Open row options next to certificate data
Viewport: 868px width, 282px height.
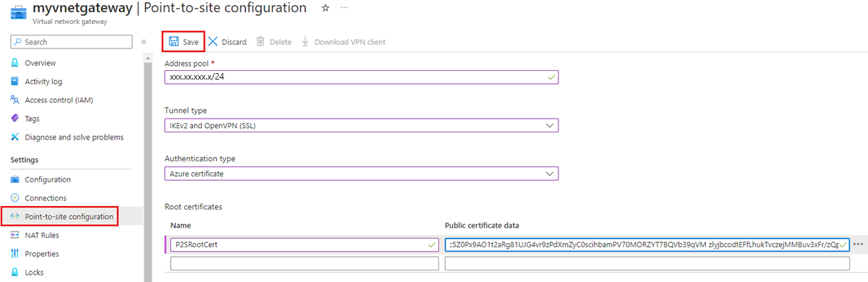coord(859,244)
